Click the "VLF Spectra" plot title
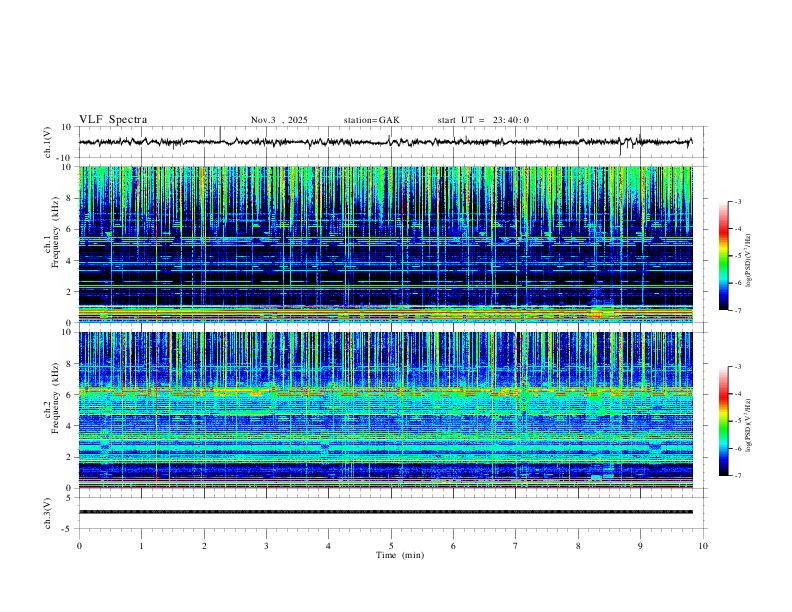 point(113,120)
